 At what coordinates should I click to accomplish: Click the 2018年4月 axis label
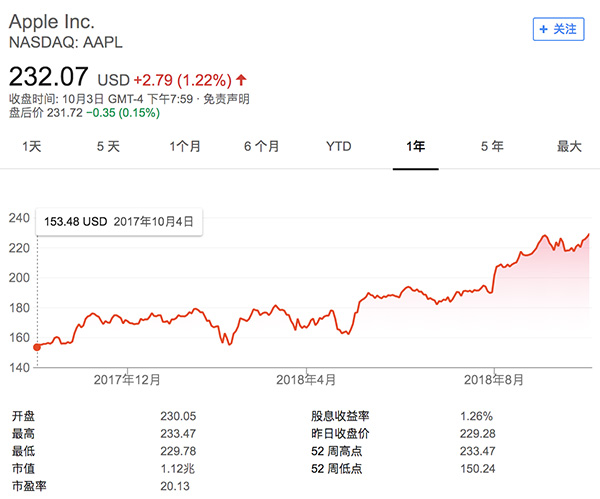pos(306,380)
